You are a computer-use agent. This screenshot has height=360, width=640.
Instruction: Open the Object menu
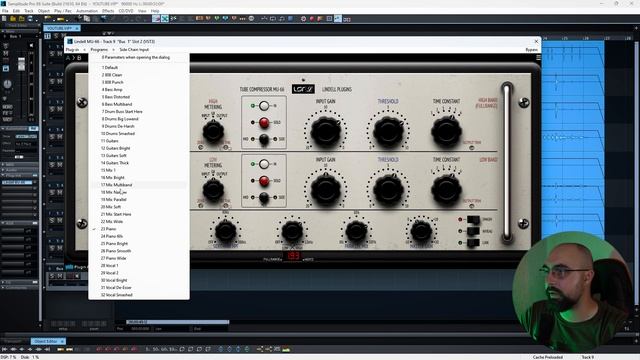[x=44, y=11]
